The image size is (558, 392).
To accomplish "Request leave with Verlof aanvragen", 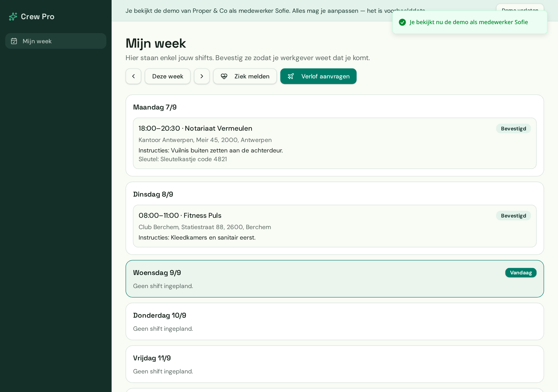I will [318, 76].
